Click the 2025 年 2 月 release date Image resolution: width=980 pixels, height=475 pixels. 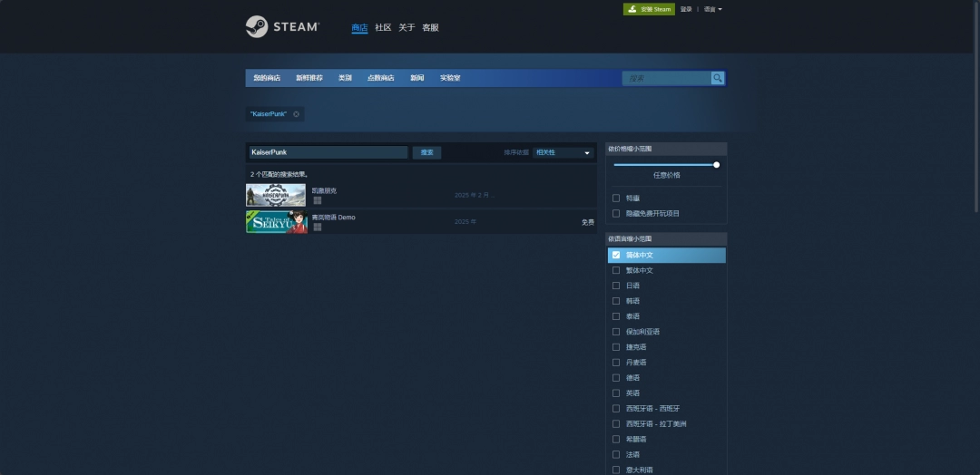pos(475,196)
